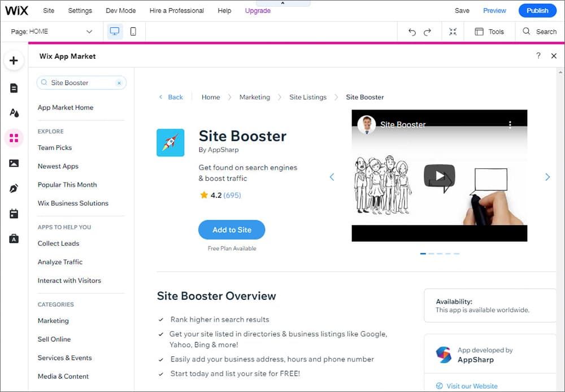Click the zoom out and reorder icon
565x392 pixels.
453,32
